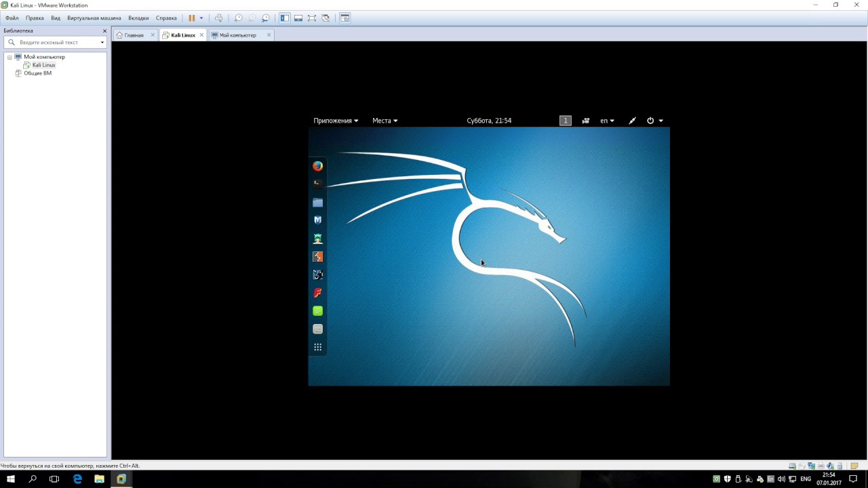Enter full screen mode in VMware
This screenshot has width=868, height=488.
(312, 18)
